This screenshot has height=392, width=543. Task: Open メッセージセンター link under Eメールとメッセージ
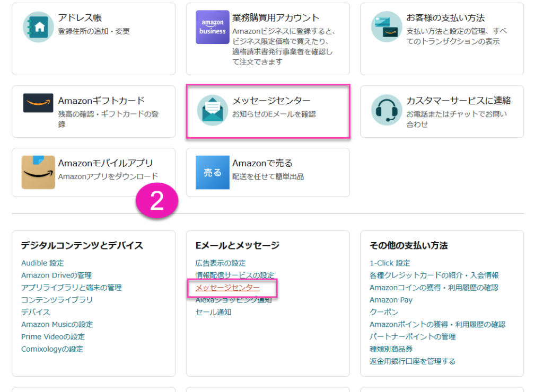(x=227, y=288)
